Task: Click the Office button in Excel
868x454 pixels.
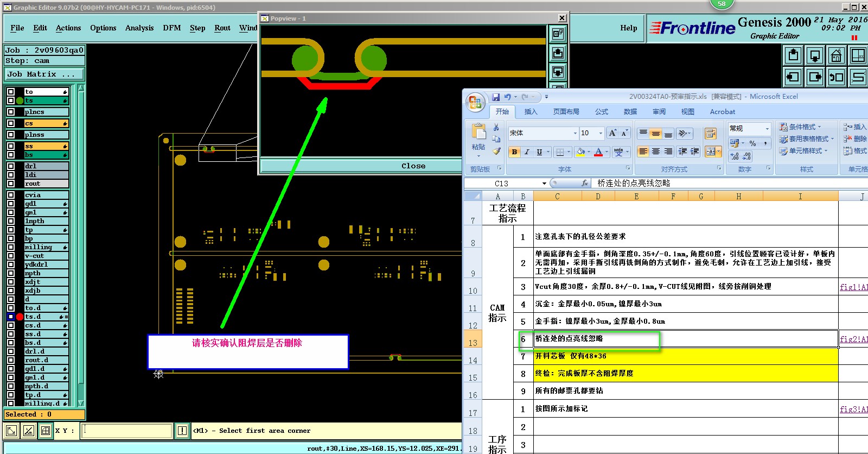Action: click(x=475, y=103)
